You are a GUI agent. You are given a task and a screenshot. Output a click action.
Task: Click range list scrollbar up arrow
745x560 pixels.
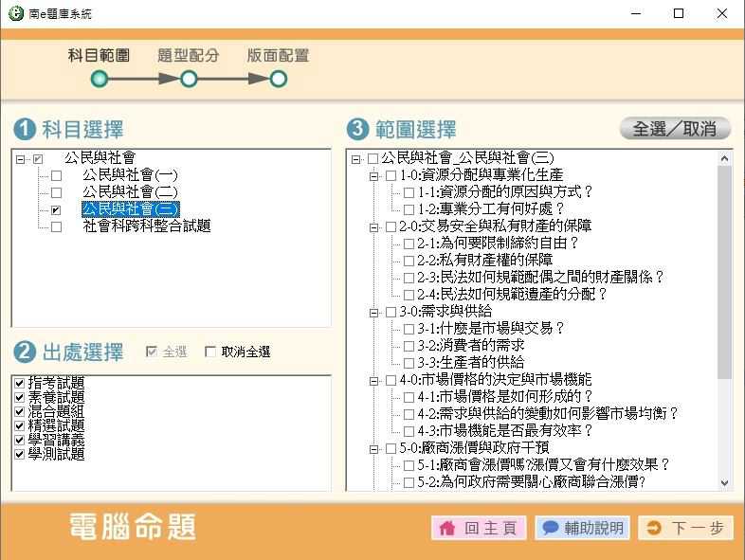724,158
